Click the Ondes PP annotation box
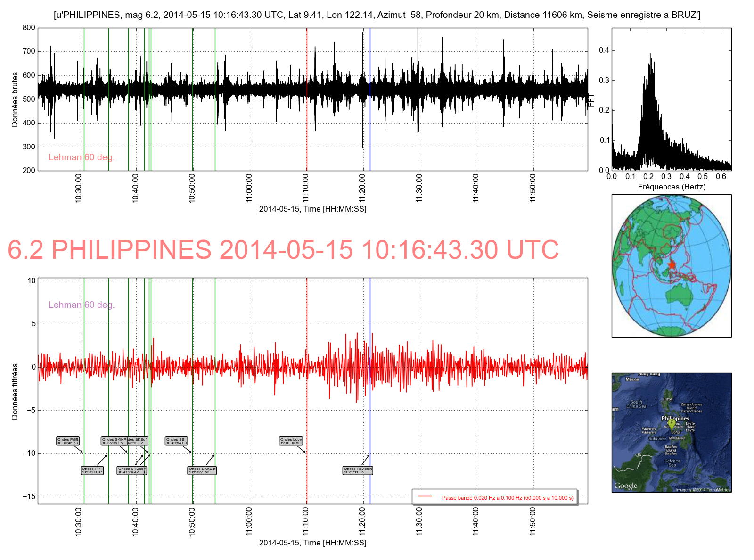Screen dimensions: 754x560 pos(92,470)
